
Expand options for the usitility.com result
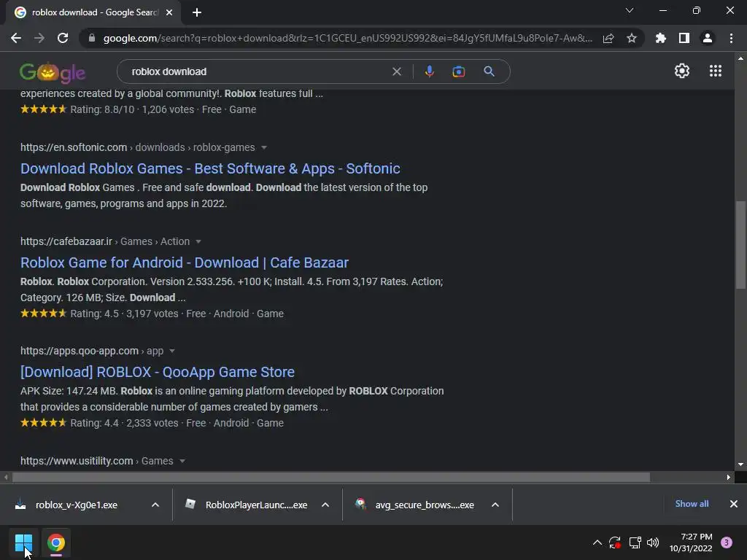[x=182, y=461]
